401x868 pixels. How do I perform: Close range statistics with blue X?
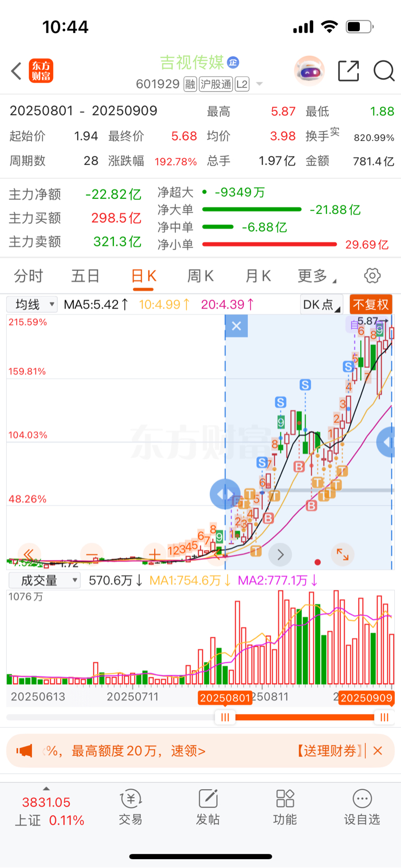(237, 326)
